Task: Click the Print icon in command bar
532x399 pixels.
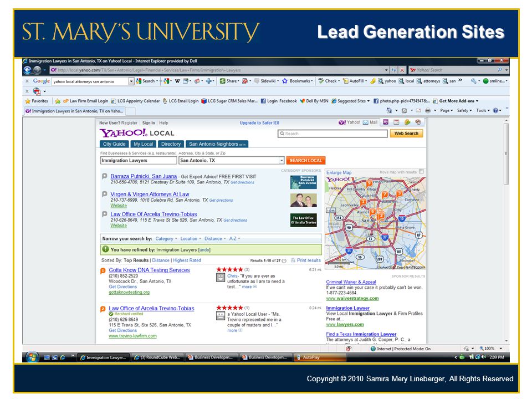Action: click(x=428, y=111)
